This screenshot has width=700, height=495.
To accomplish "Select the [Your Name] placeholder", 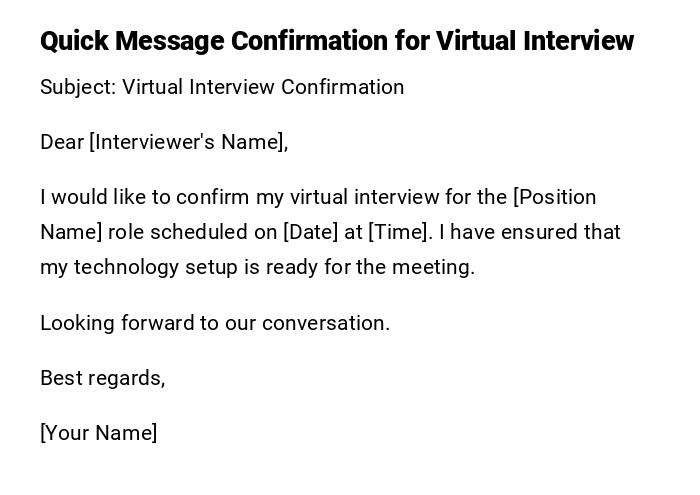I will [99, 433].
